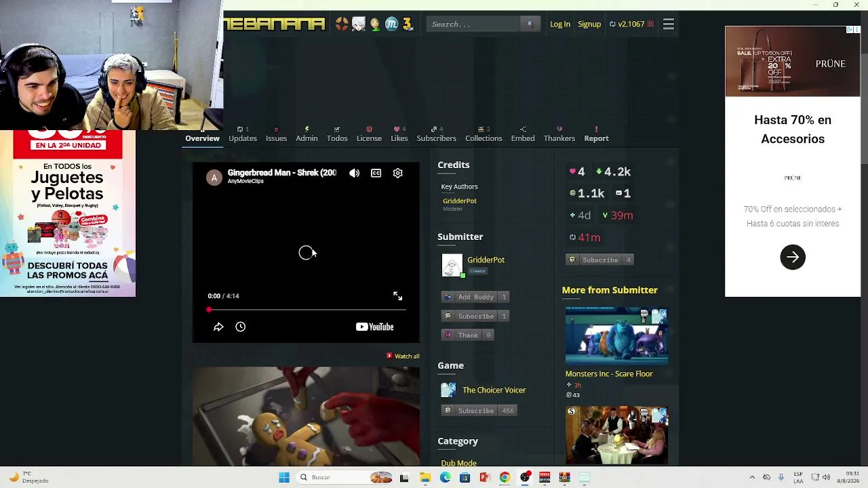Viewport: 868px width, 488px height.
Task: Click the Watch later clock icon
Action: click(241, 327)
